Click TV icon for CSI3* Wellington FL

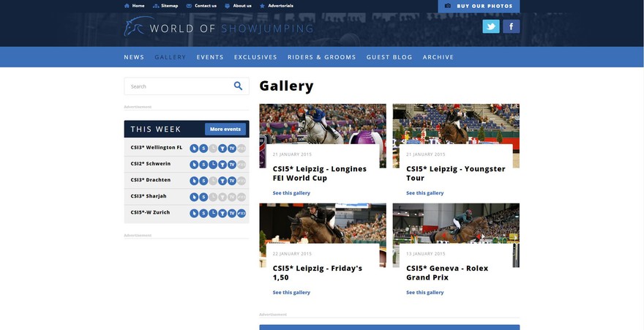pyautogui.click(x=232, y=148)
